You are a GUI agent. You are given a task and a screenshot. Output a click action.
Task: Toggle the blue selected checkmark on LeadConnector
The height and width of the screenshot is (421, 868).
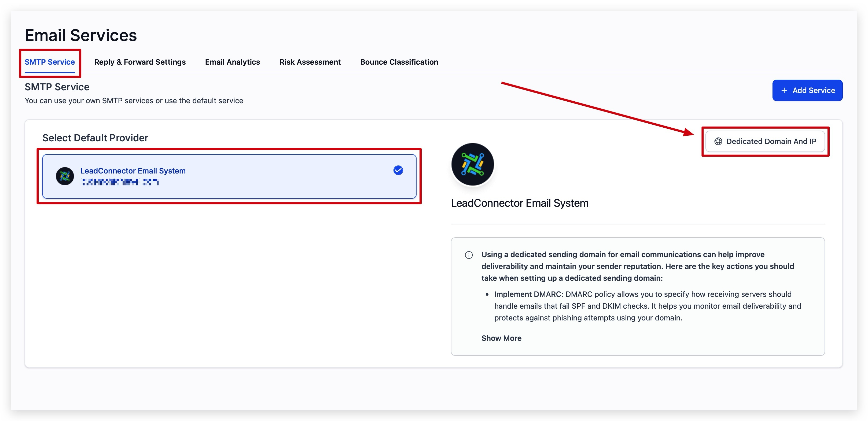coord(398,171)
